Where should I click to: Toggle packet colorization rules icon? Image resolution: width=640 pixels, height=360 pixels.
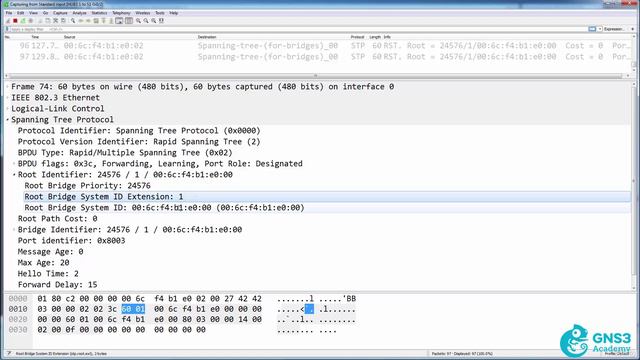(128, 20)
